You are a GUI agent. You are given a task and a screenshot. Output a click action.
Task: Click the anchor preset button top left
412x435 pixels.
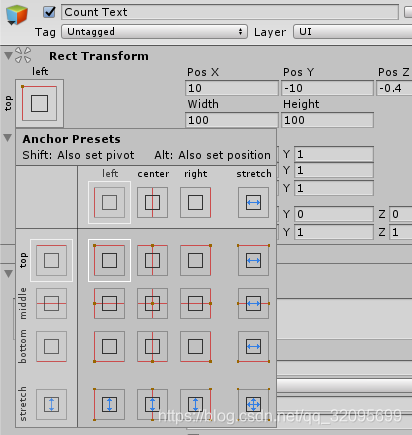(x=39, y=103)
